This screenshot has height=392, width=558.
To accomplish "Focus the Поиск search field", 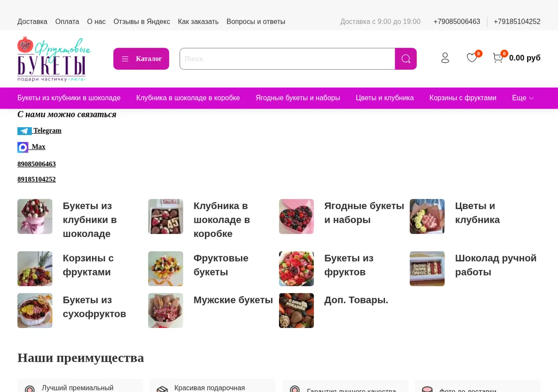I will [287, 59].
